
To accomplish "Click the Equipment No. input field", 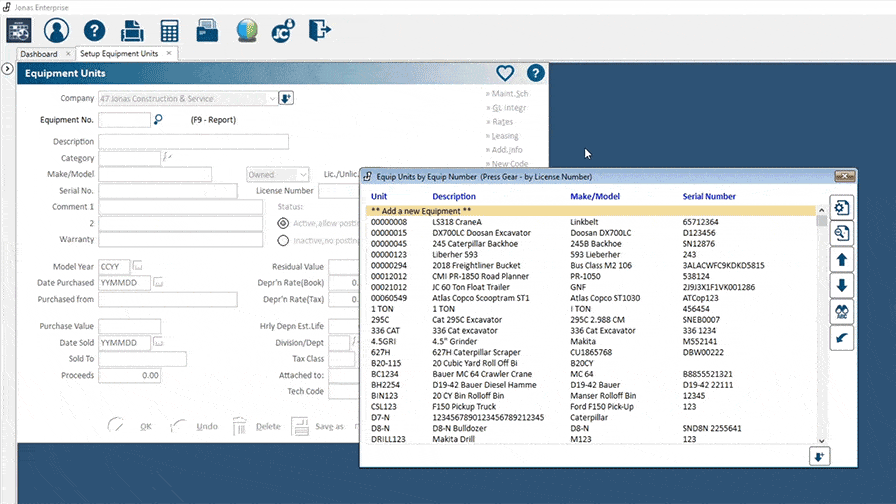I will click(x=124, y=120).
